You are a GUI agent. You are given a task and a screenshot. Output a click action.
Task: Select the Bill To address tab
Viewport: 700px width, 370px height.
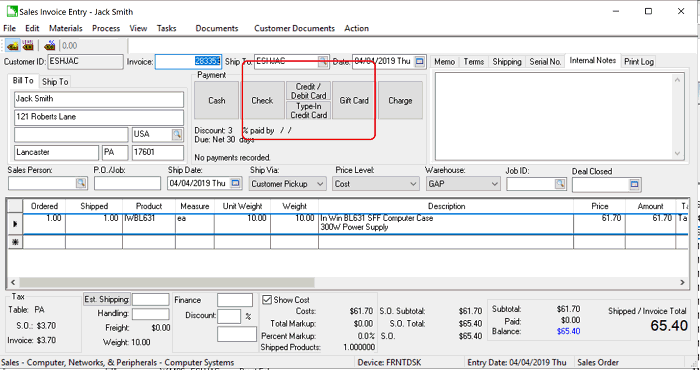coord(23,80)
